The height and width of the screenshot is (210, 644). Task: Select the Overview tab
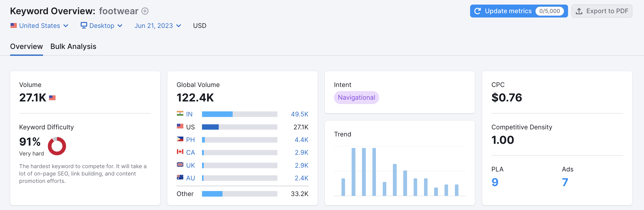[x=26, y=46]
